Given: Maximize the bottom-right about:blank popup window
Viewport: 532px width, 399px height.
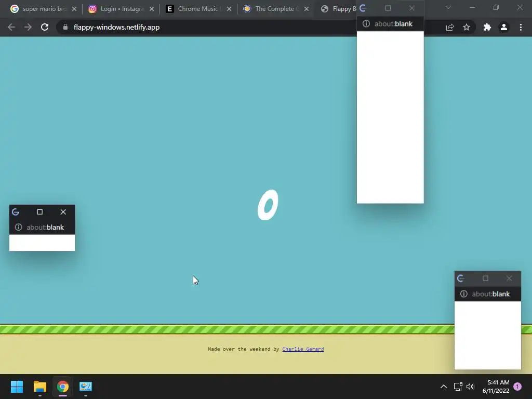Looking at the screenshot, I should pos(486,278).
